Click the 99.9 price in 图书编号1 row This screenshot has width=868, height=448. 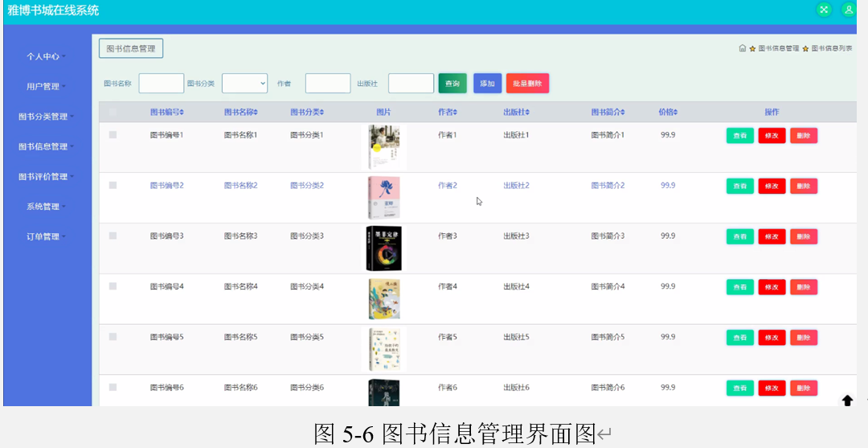pos(668,135)
